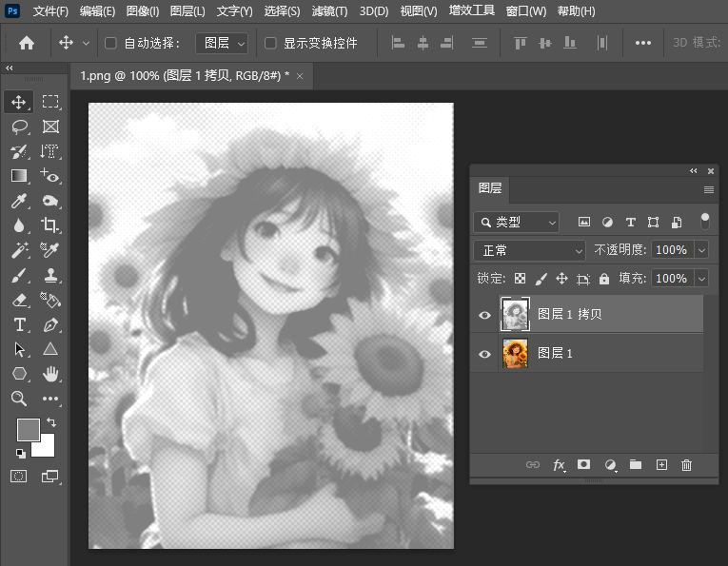728x566 pixels.
Task: Create new fill or adjustment layer
Action: [x=611, y=465]
